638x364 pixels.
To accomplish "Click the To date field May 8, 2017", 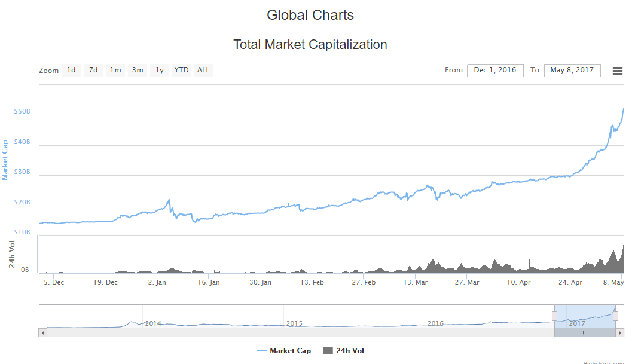I will [x=572, y=70].
